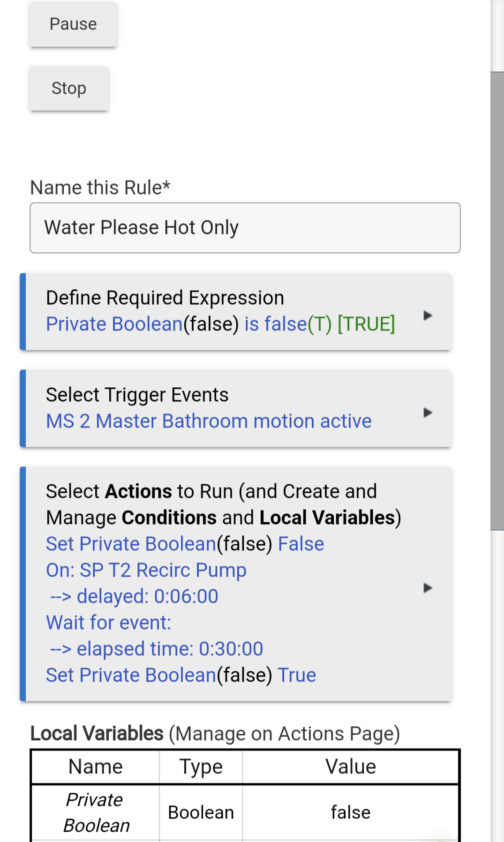Image resolution: width=504 pixels, height=842 pixels.
Task: Click the page vertical scrollbar
Action: 497,300
